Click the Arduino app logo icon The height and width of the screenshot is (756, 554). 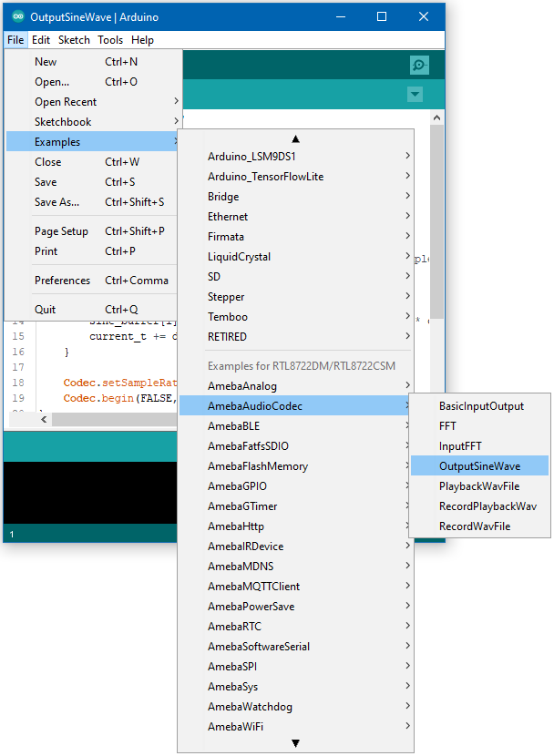point(18,16)
